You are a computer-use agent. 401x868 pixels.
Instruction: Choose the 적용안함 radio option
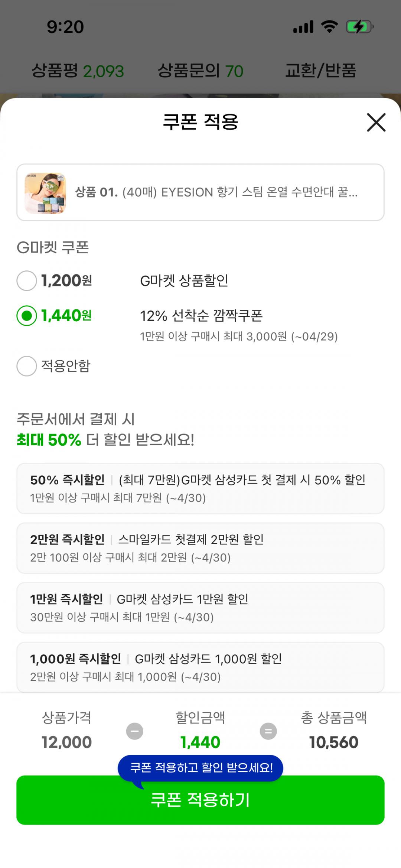click(27, 366)
